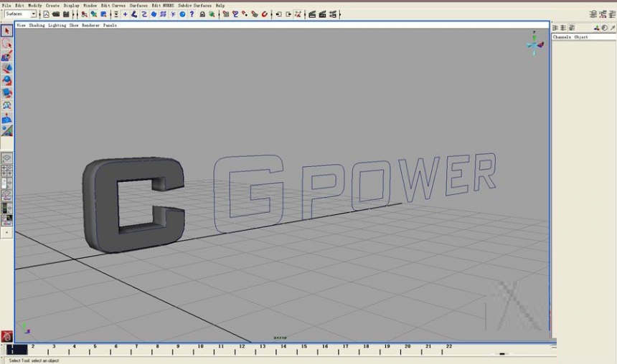This screenshot has height=364, width=617.
Task: Enable snap to view planes icon
Action: coord(255,14)
